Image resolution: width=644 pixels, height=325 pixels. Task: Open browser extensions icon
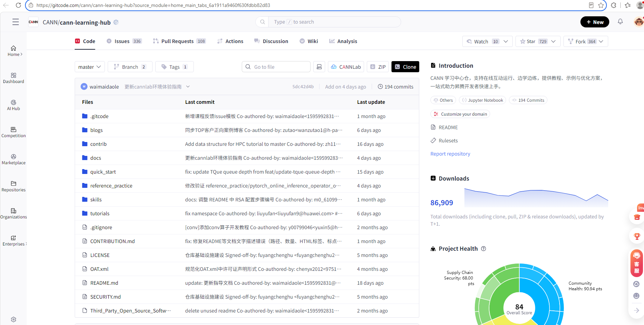click(614, 5)
